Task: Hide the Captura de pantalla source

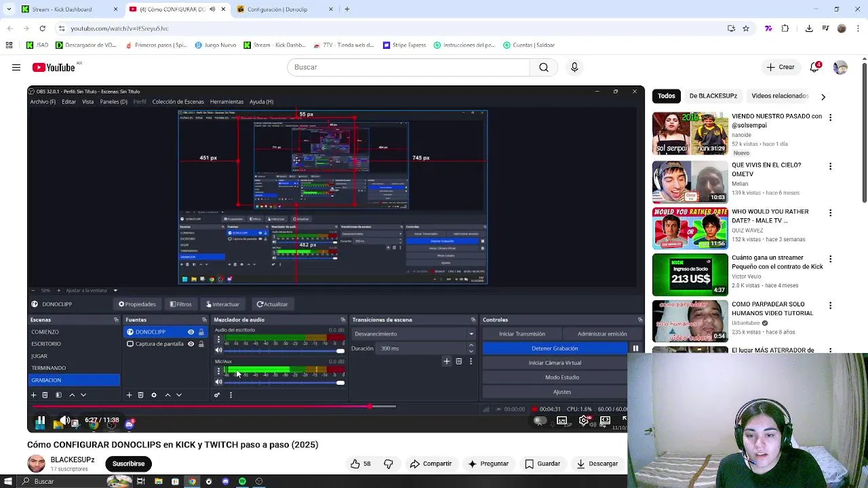Action: (x=191, y=344)
